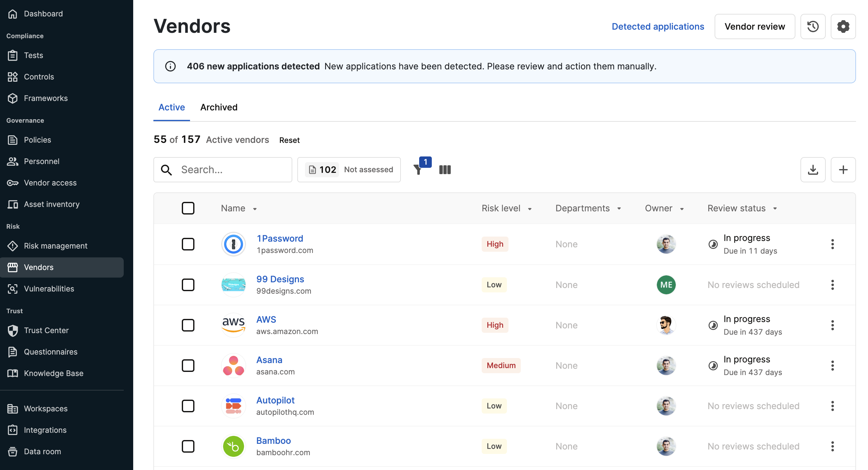Click the Vendor review button
Viewport: 868px width, 470px height.
(755, 26)
